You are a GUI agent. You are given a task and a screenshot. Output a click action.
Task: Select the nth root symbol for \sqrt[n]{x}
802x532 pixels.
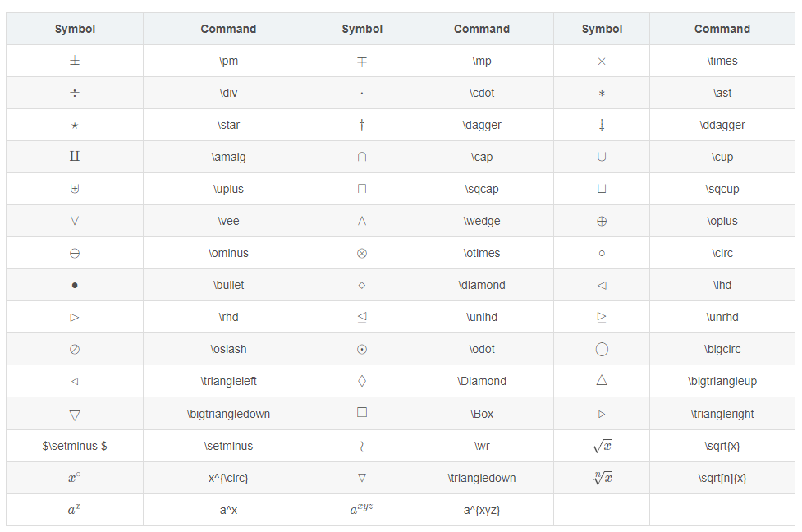(x=603, y=478)
